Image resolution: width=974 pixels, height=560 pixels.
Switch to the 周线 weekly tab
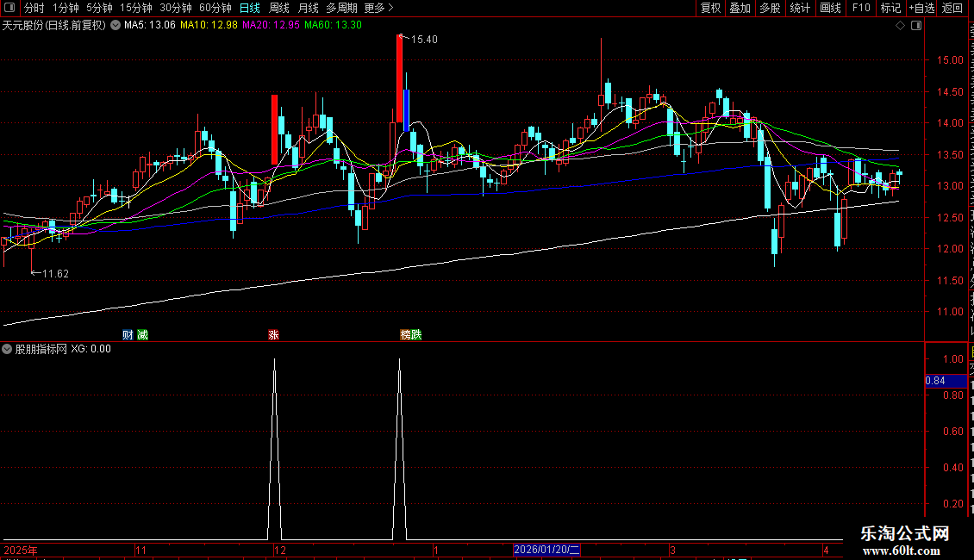[x=279, y=8]
